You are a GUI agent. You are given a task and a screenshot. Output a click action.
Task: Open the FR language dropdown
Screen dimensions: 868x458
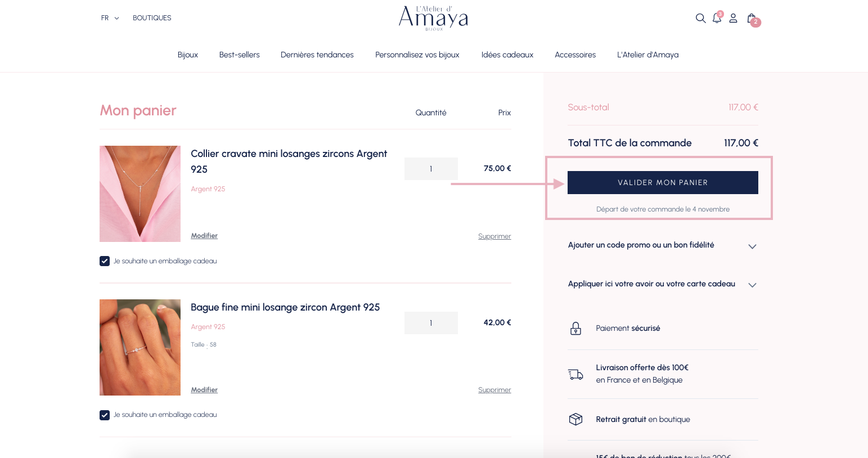(110, 18)
